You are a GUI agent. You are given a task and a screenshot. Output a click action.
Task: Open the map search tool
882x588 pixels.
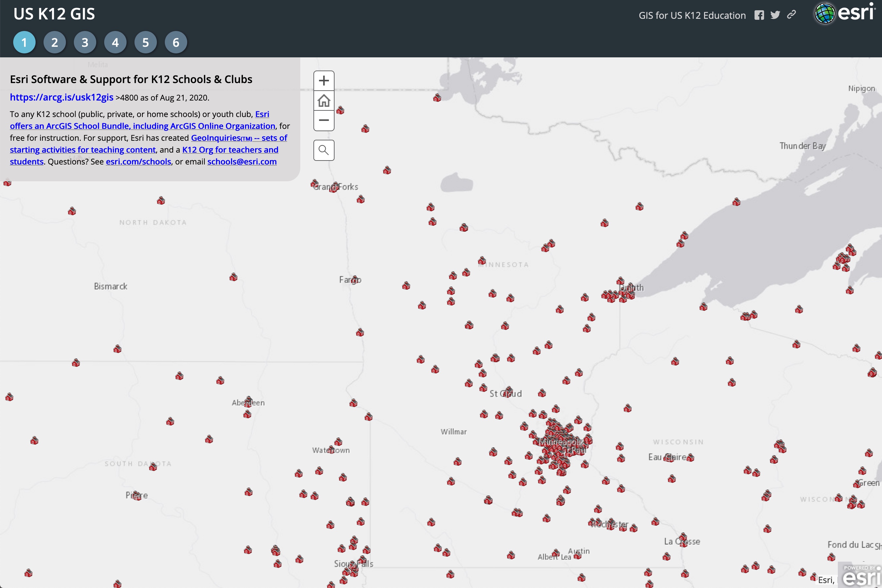tap(324, 150)
